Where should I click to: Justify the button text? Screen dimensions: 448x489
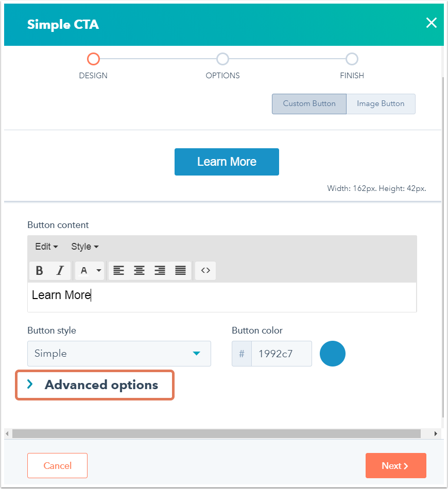[x=180, y=271]
